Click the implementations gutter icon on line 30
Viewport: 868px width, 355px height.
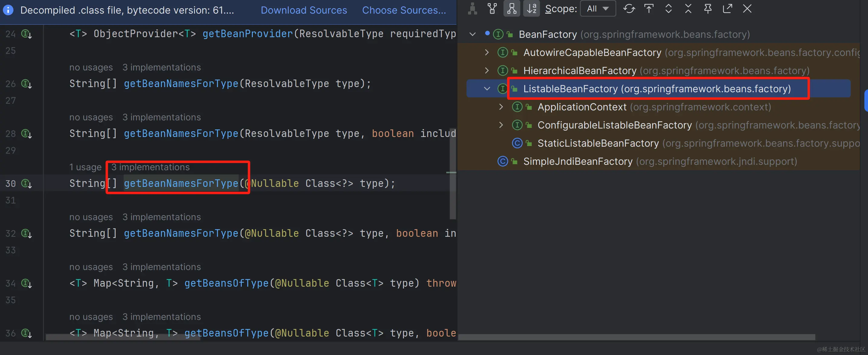tap(27, 184)
